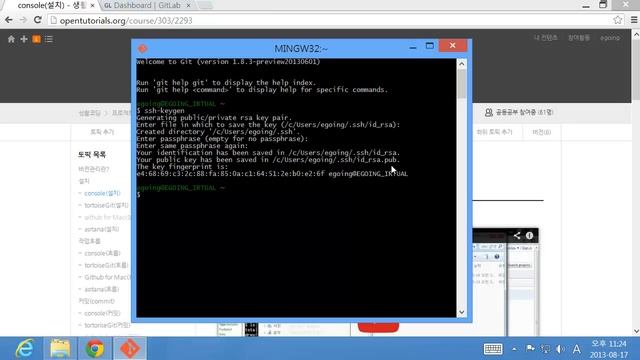Open new tab button in Chrome

(x=205, y=5)
